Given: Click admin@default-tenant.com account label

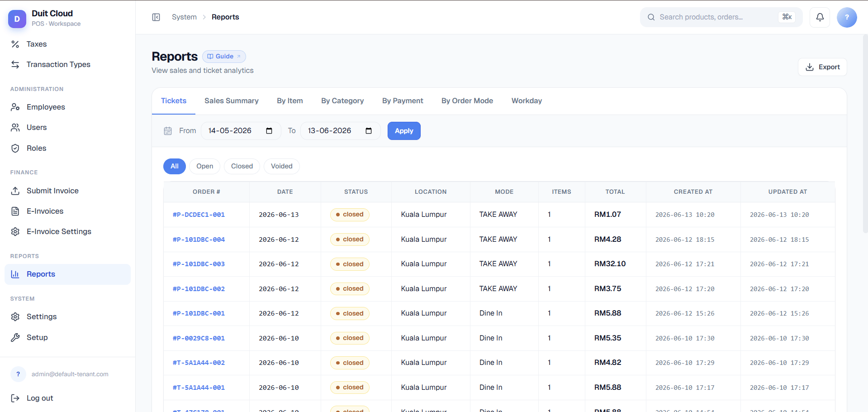Looking at the screenshot, I should point(70,374).
